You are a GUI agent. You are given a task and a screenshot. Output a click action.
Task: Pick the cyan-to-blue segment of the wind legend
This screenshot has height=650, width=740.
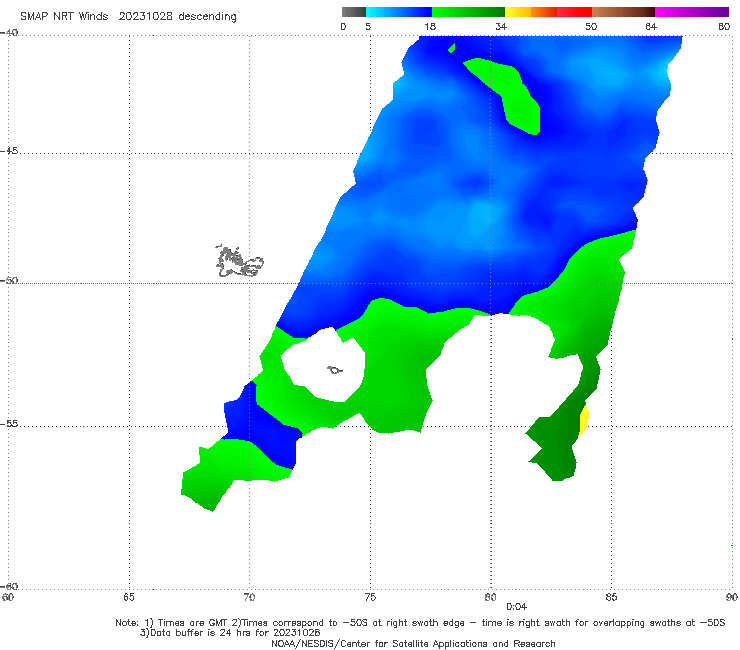(x=399, y=12)
